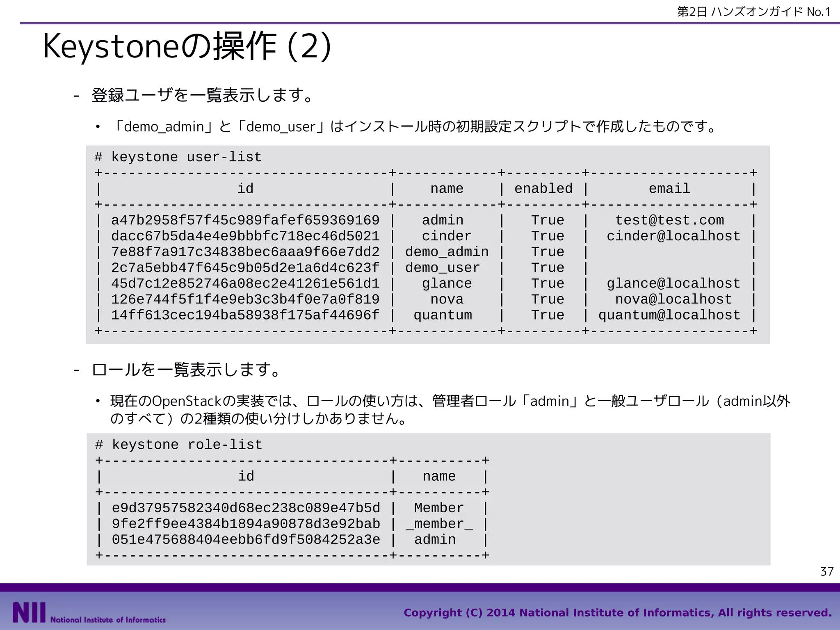Click the page number '37'
Image resolution: width=840 pixels, height=630 pixels.
(x=826, y=571)
